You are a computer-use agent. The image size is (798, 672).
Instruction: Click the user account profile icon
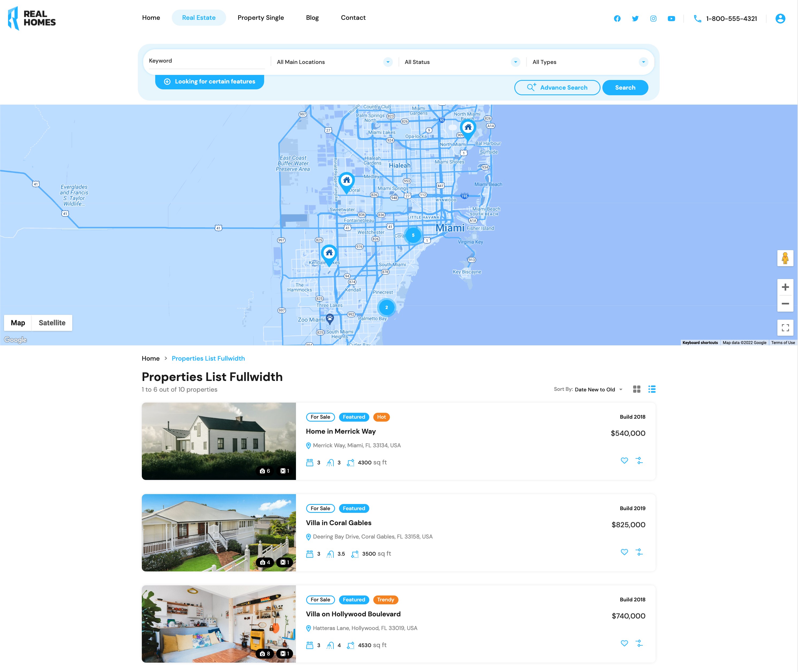(780, 19)
